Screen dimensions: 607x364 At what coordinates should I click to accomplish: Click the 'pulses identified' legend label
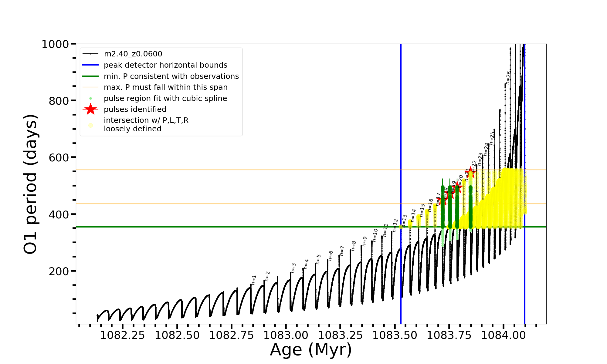135,109
